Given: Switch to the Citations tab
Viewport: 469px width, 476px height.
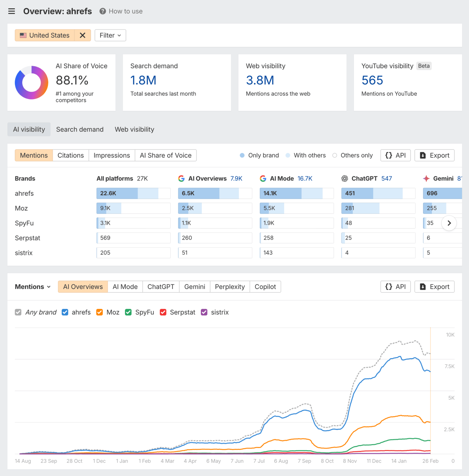Looking at the screenshot, I should pyautogui.click(x=71, y=155).
